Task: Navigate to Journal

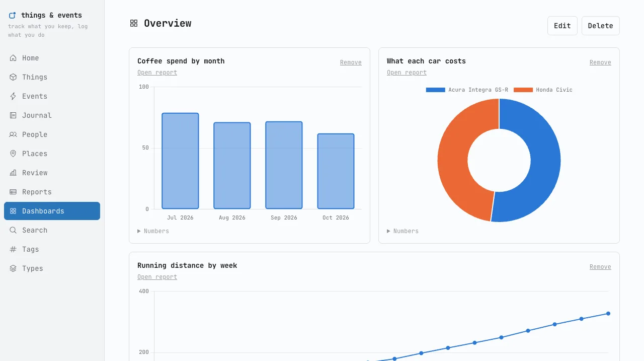Action: [x=52, y=115]
